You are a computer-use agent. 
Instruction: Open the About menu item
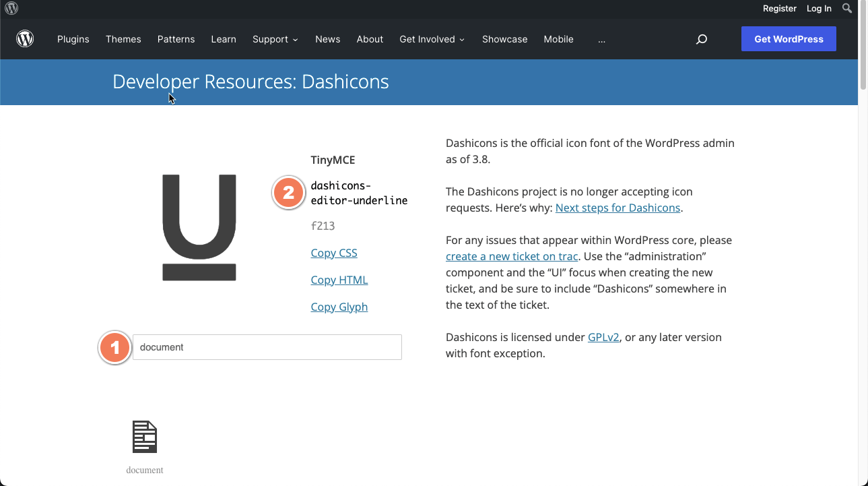[x=370, y=39]
